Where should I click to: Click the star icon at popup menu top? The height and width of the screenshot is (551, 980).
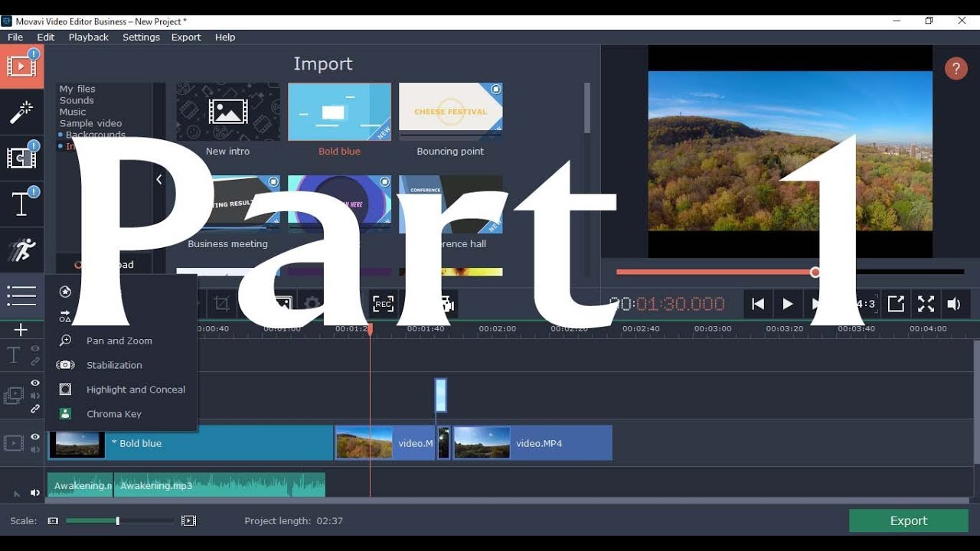tap(66, 292)
